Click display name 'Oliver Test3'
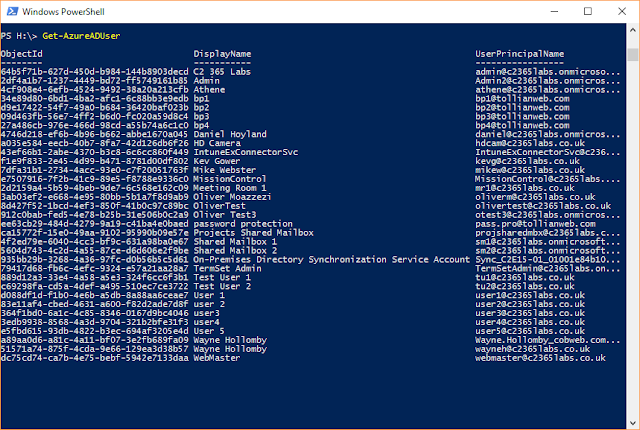The width and height of the screenshot is (640, 430). 225,215
